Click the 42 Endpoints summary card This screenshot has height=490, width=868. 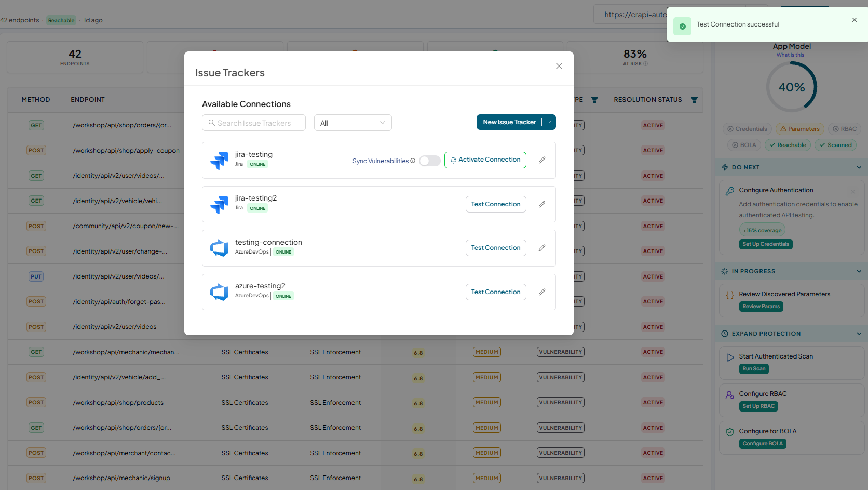point(75,57)
